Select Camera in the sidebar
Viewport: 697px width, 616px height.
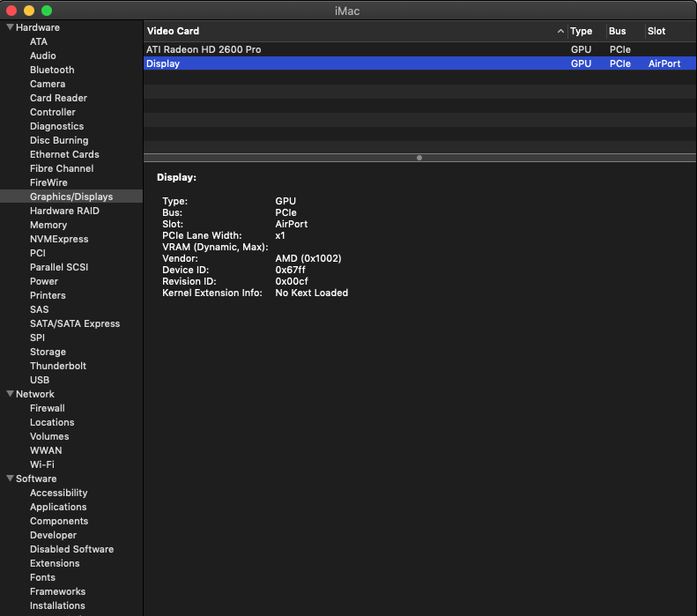tap(48, 84)
